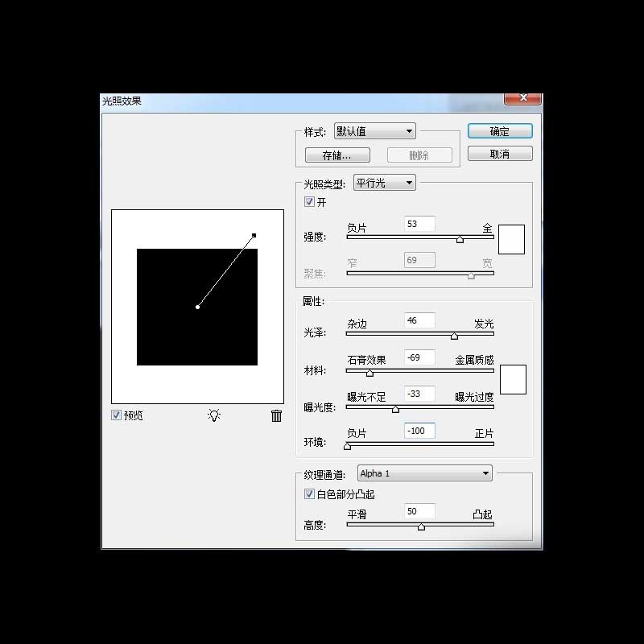Image resolution: width=644 pixels, height=644 pixels.
Task: Click the 高度 height slider handle
Action: [421, 526]
